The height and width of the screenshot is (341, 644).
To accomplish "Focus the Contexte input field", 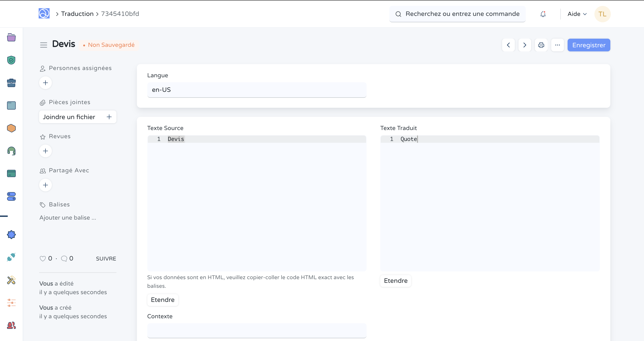I will tap(257, 331).
